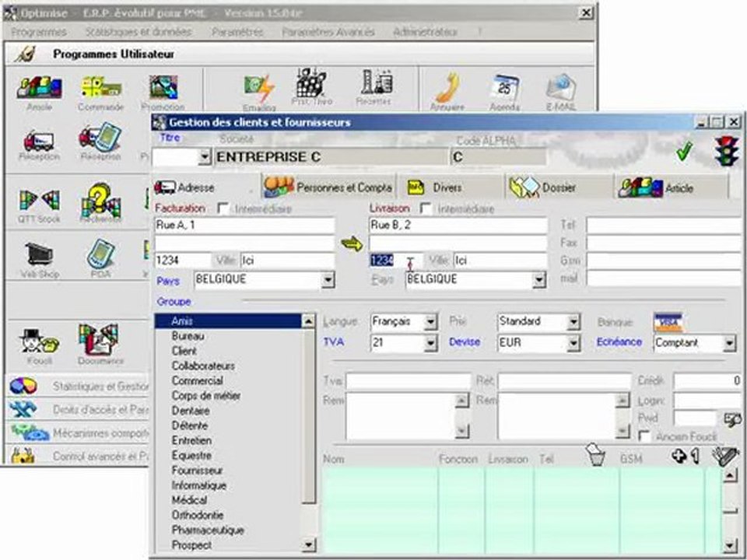This screenshot has width=747, height=560.
Task: Open the Recettes factory icon
Action: click(x=375, y=86)
